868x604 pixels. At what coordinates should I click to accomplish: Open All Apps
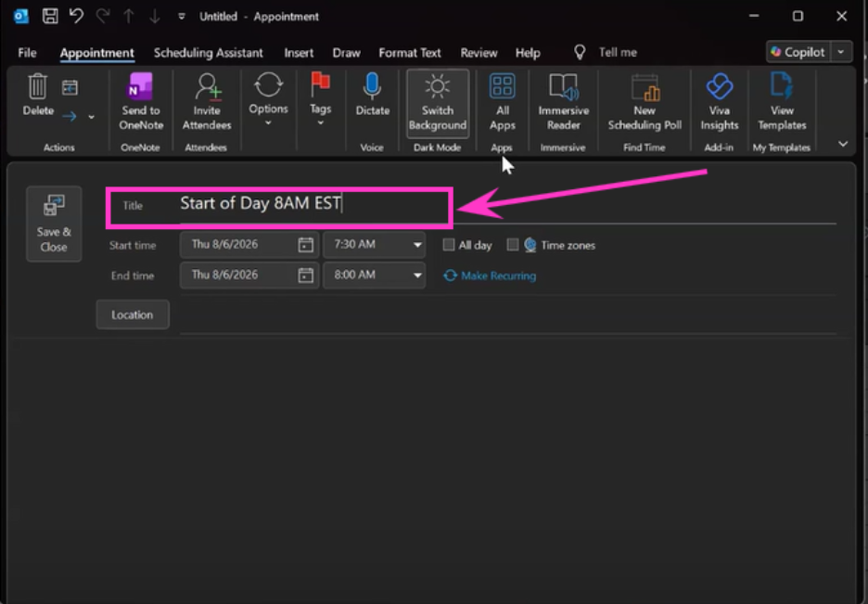pyautogui.click(x=502, y=102)
